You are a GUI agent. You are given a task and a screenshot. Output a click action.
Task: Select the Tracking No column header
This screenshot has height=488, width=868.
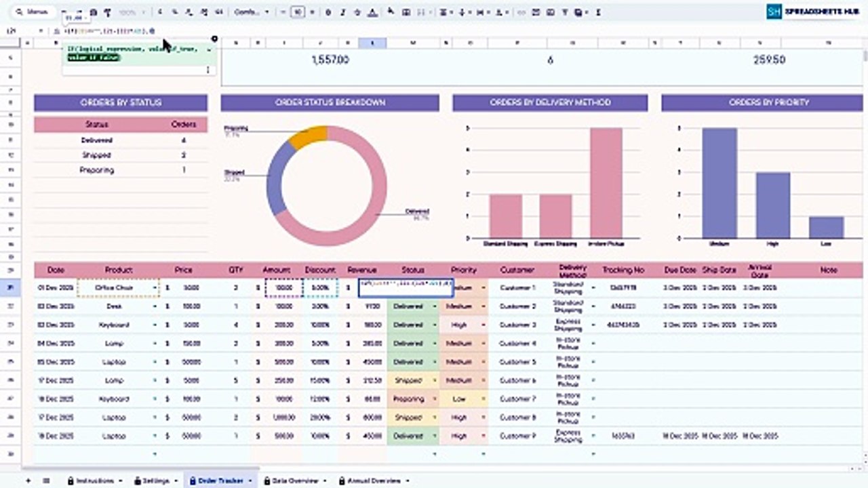tap(623, 270)
